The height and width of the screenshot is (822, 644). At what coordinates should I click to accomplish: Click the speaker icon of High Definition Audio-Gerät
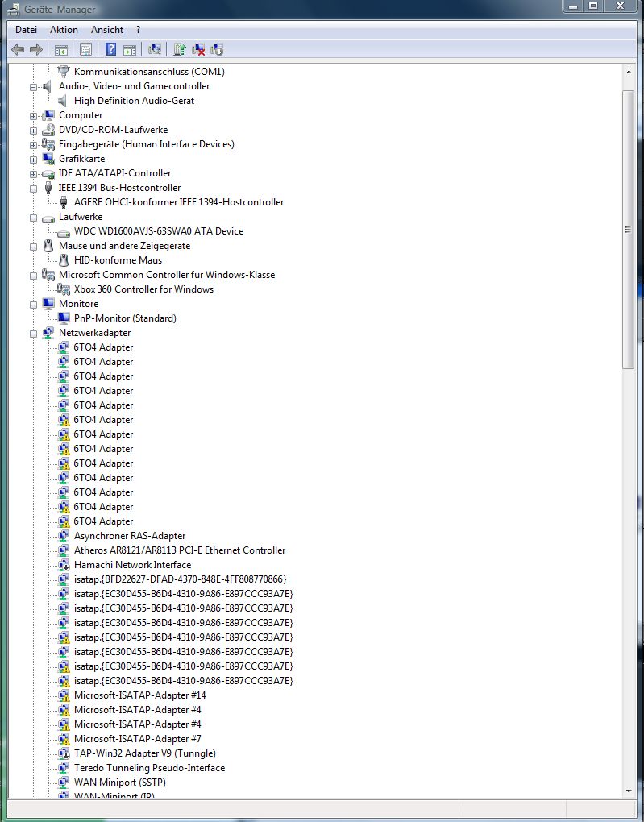[63, 101]
